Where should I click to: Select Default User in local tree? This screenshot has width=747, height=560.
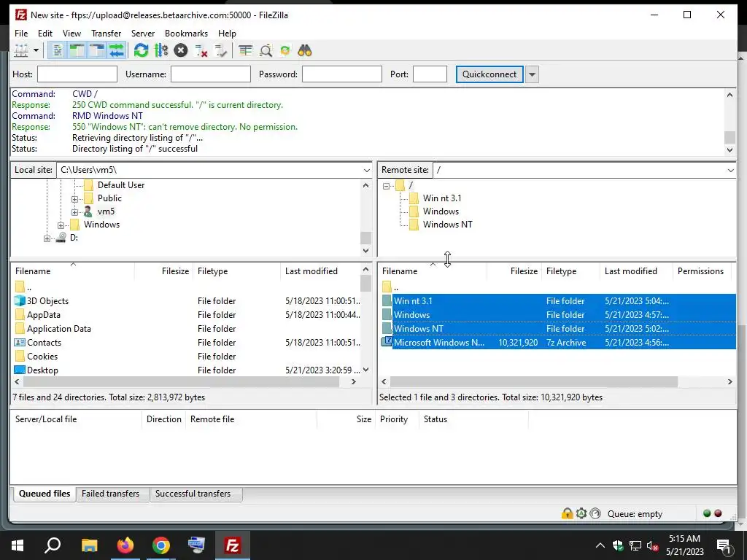pyautogui.click(x=121, y=185)
